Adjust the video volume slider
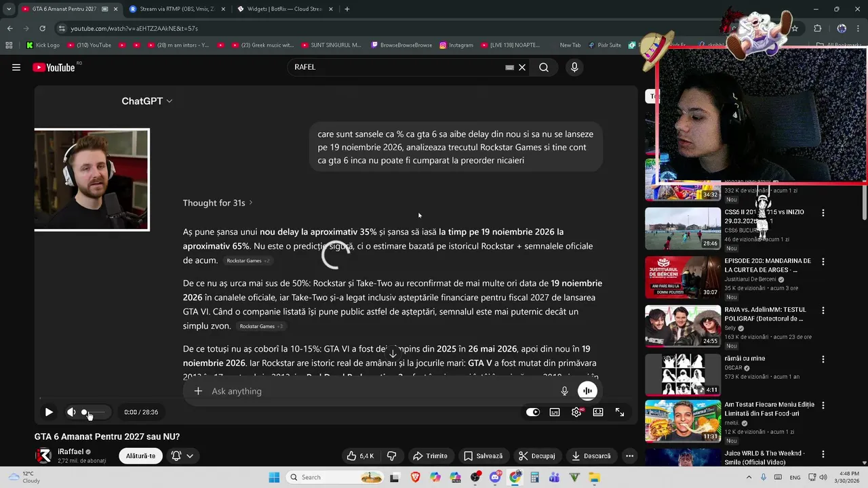 (94, 412)
